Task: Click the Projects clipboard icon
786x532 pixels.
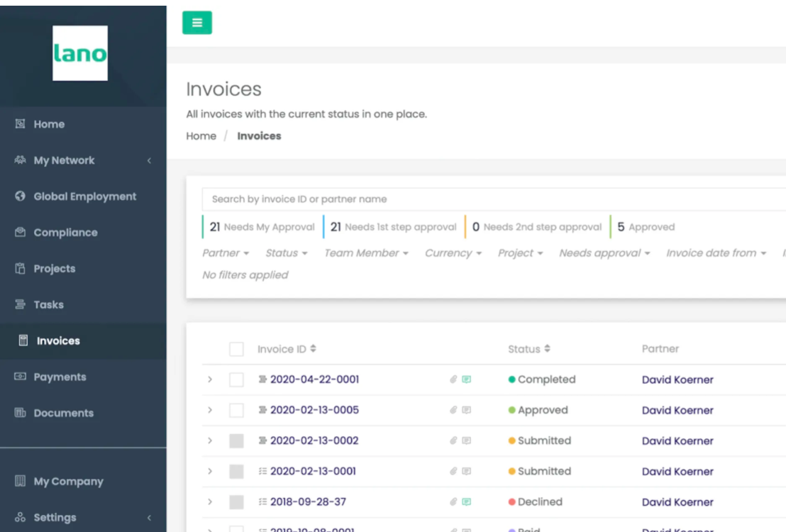Action: pos(20,268)
